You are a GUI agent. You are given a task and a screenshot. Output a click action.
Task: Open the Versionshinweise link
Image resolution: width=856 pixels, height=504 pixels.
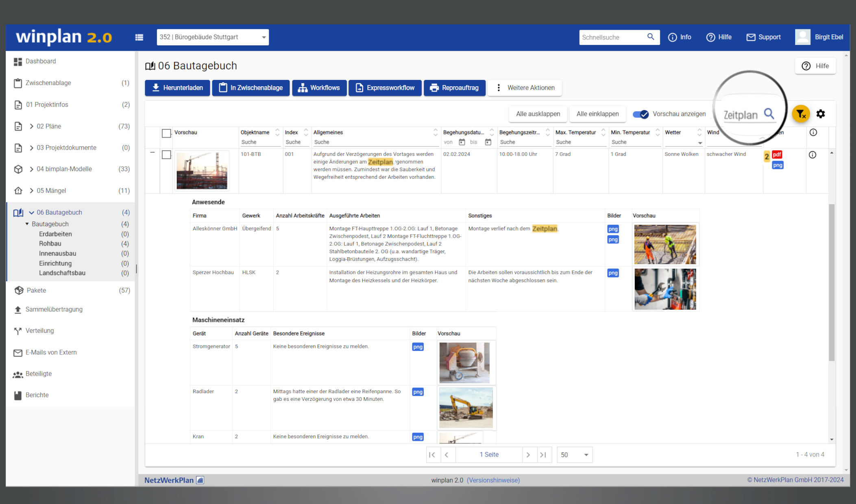click(493, 480)
